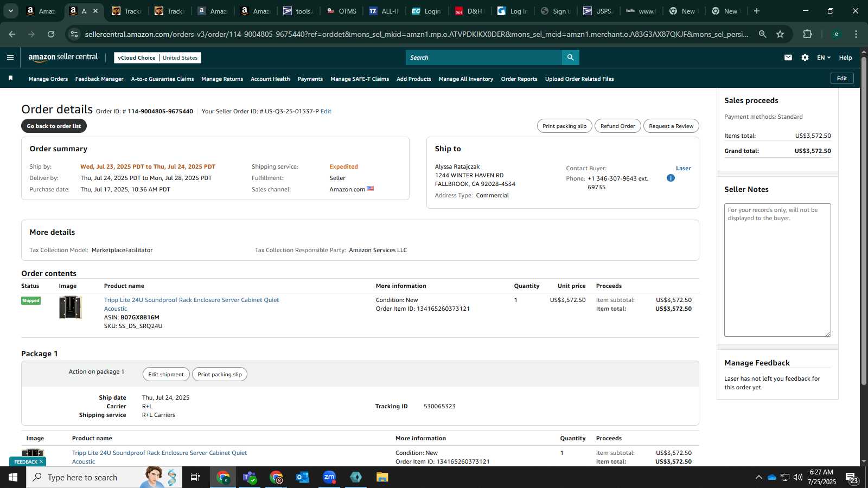868x488 pixels.
Task: Click the browser zoom magnifier icon
Action: tap(762, 34)
